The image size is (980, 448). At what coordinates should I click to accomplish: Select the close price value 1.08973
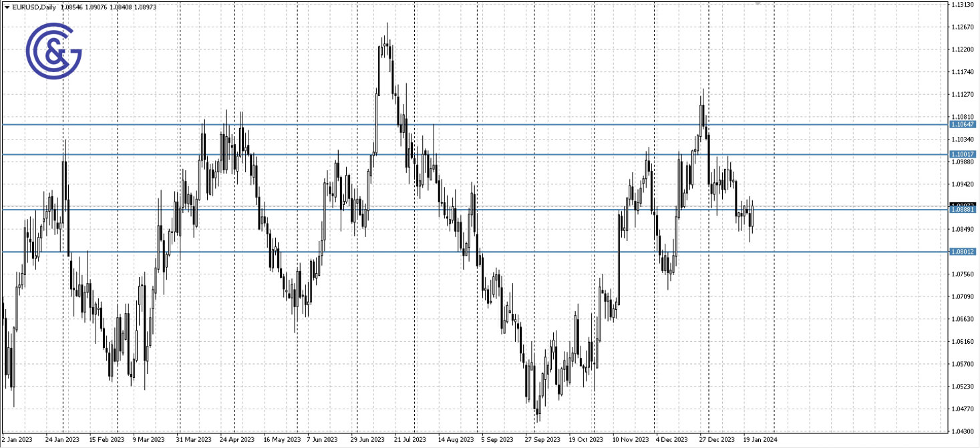click(144, 6)
